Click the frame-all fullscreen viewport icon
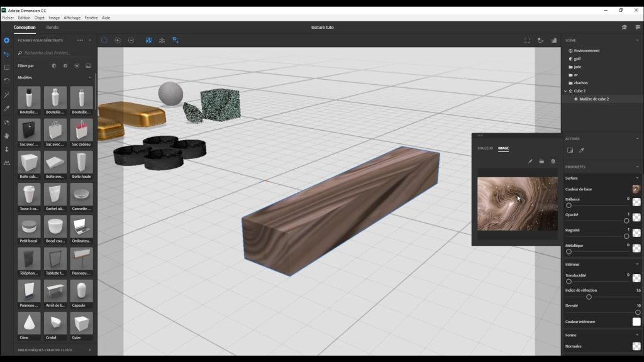 pos(527,40)
